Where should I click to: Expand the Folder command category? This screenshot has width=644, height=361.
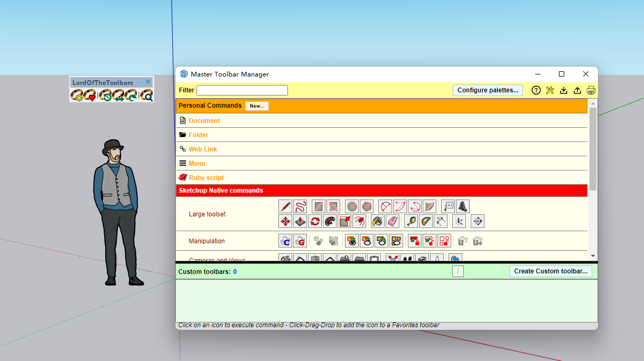pos(198,135)
